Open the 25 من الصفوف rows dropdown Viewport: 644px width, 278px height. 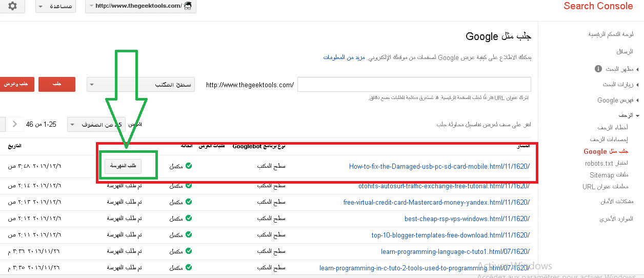pyautogui.click(x=97, y=125)
